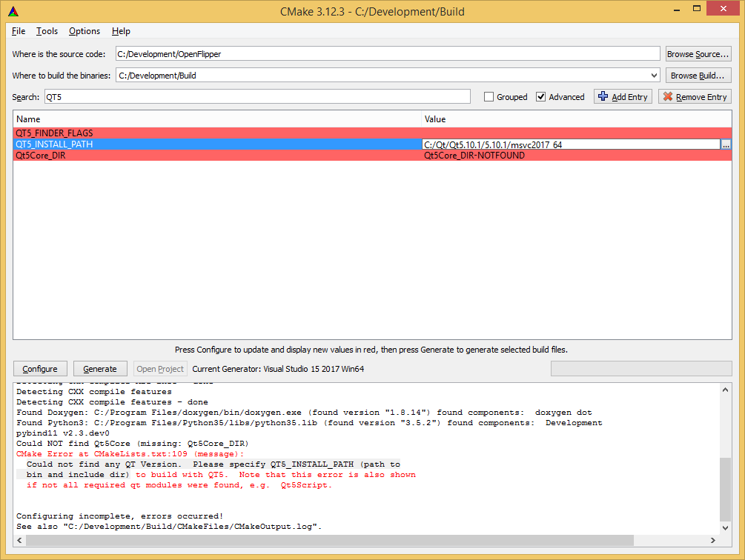Open the Options menu
Screen dimensions: 745x560
click(83, 31)
